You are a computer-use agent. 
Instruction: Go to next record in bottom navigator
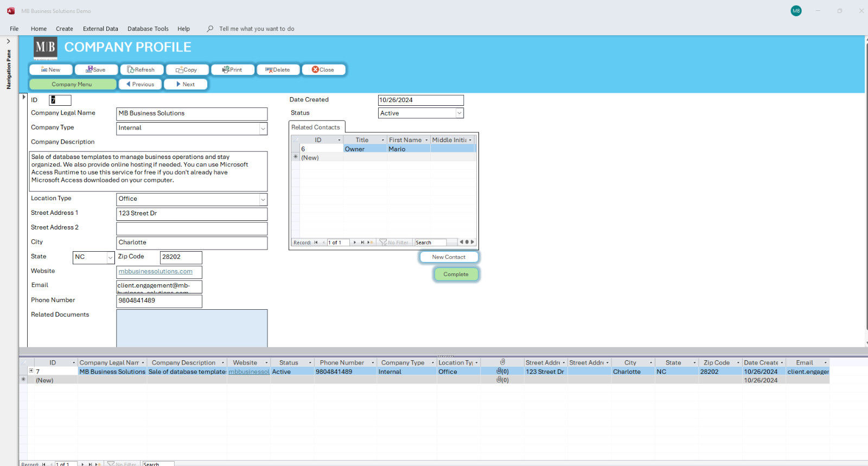[82, 464]
